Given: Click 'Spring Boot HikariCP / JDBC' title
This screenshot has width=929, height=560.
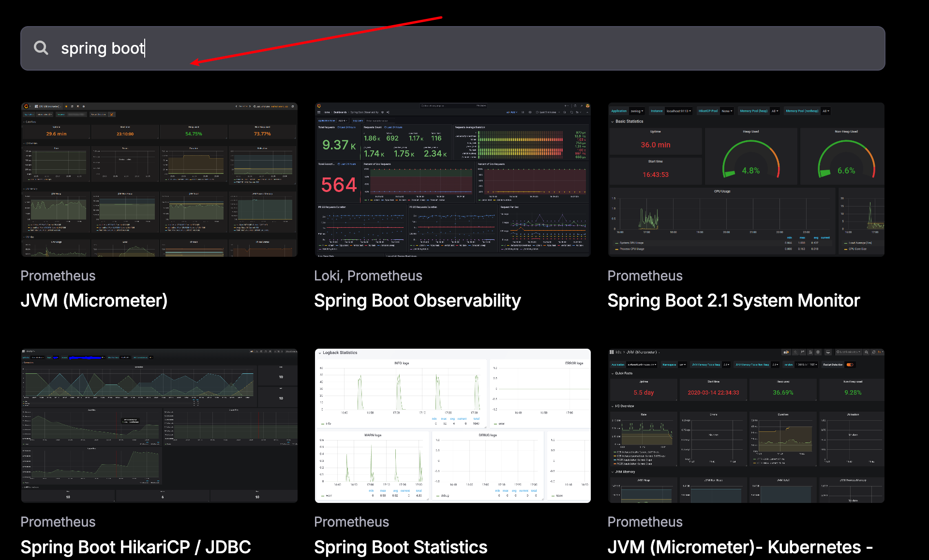Looking at the screenshot, I should pos(135,547).
